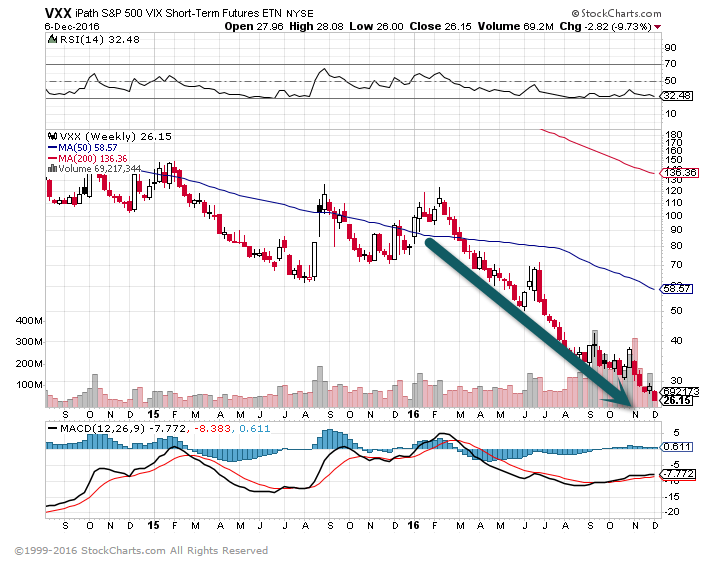Click the 100 label on price axis
The width and height of the screenshot is (728, 569).
tap(673, 215)
